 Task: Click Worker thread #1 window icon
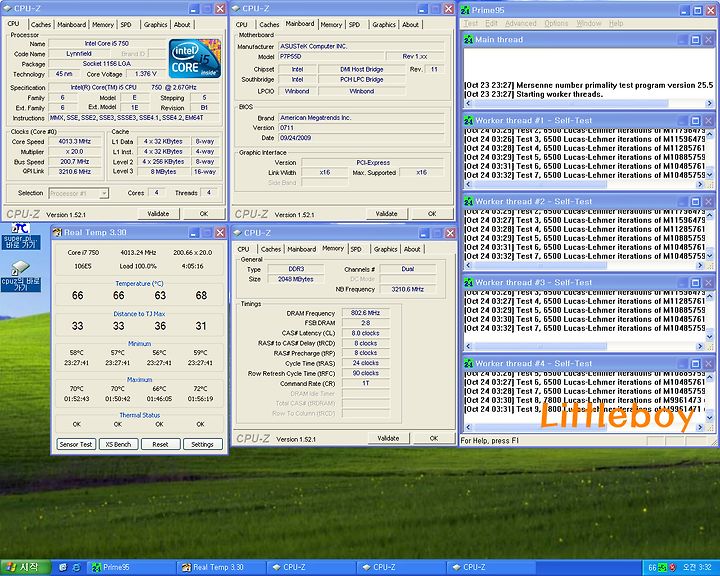(x=468, y=121)
